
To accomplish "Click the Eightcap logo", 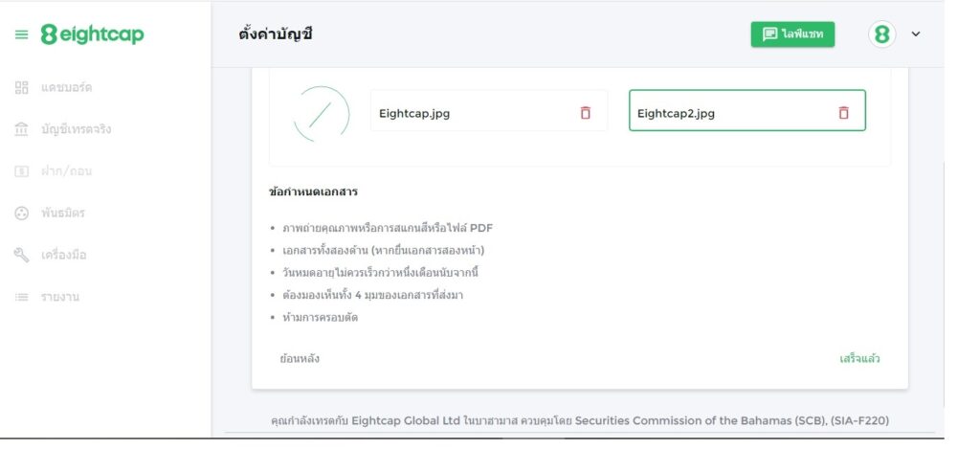I will [x=93, y=34].
